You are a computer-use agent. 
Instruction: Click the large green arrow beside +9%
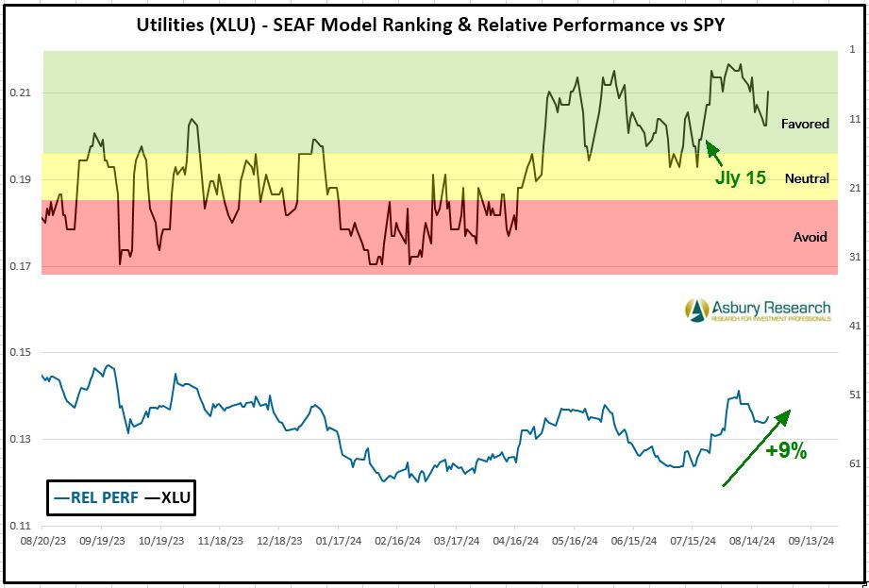point(756,448)
